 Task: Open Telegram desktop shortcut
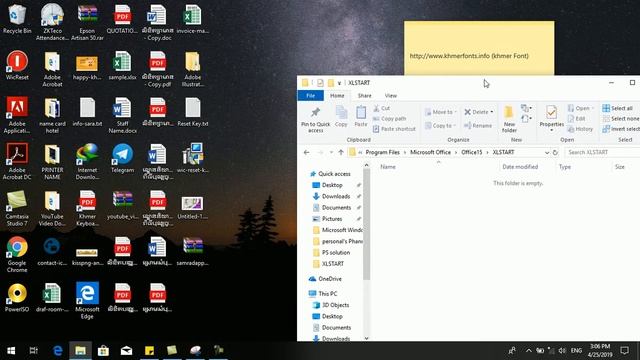[122, 158]
